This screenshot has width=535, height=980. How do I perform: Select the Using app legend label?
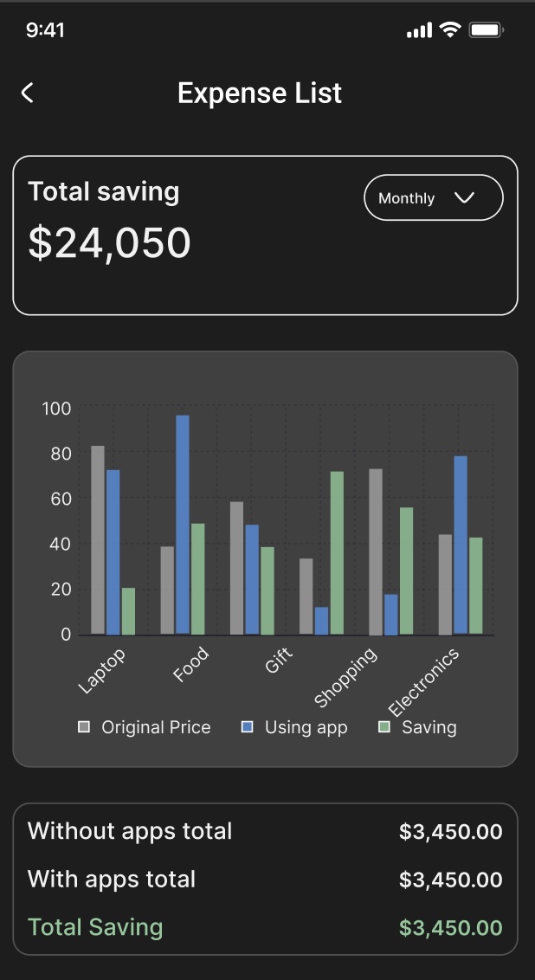(306, 727)
